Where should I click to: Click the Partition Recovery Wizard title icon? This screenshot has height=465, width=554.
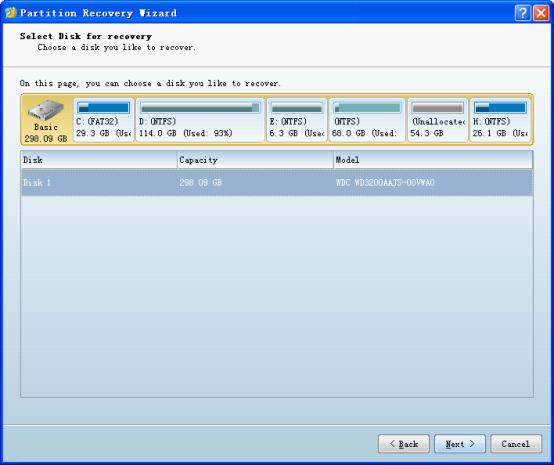[11, 13]
